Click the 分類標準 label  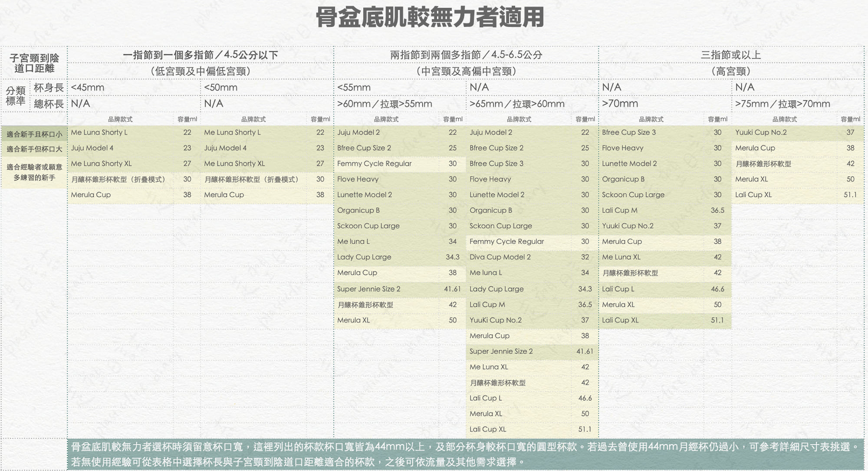pyautogui.click(x=16, y=96)
